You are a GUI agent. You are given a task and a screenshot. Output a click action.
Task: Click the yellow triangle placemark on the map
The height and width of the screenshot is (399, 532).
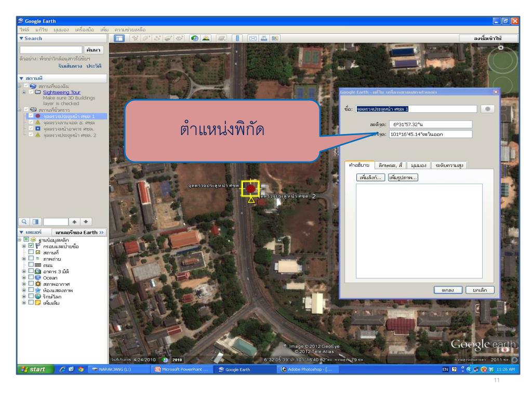pos(251,200)
